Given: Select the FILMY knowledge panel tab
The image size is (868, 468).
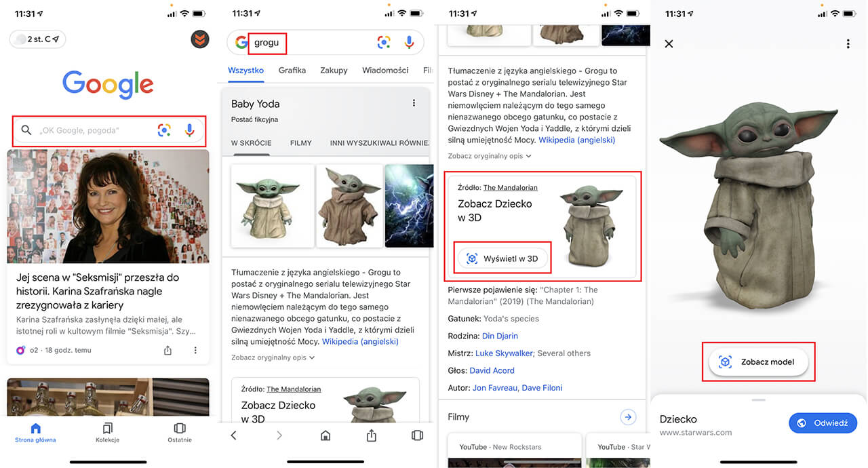Looking at the screenshot, I should [301, 143].
